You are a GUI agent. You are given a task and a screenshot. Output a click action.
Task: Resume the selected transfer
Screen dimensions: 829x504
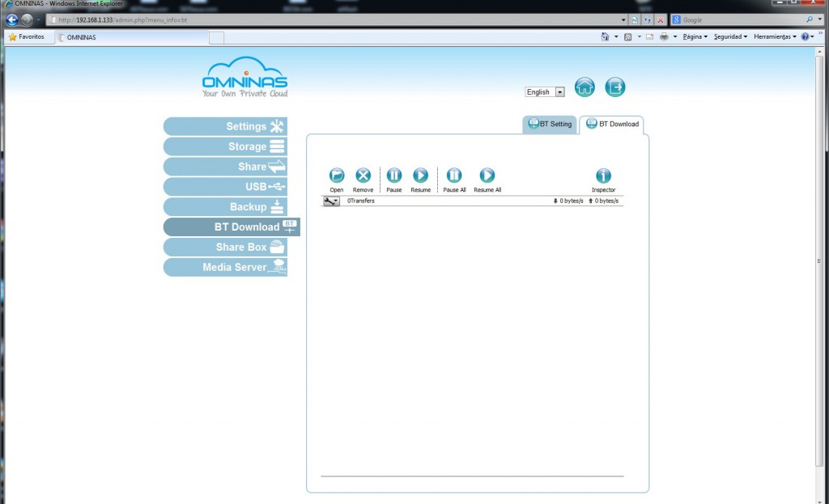pyautogui.click(x=420, y=176)
